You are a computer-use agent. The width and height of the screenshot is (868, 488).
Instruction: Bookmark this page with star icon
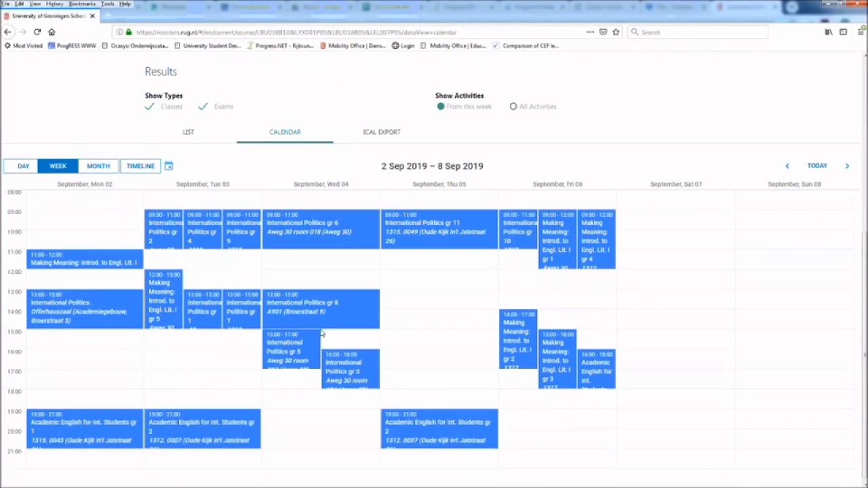click(616, 32)
